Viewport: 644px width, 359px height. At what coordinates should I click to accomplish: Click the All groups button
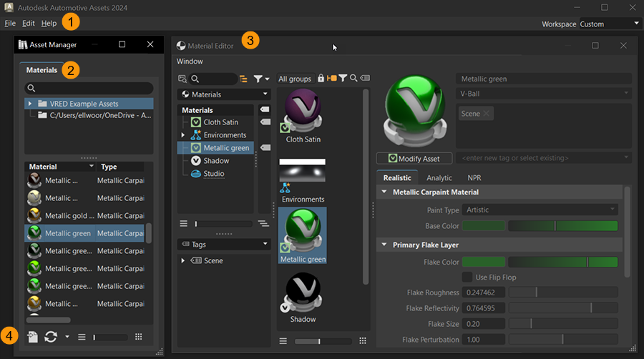click(295, 79)
